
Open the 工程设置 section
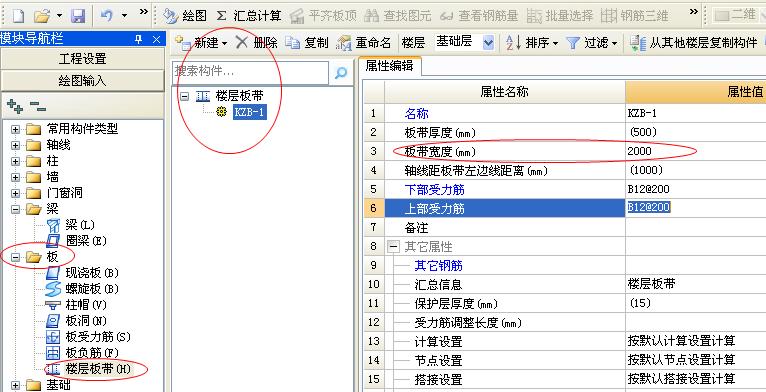pyautogui.click(x=83, y=59)
